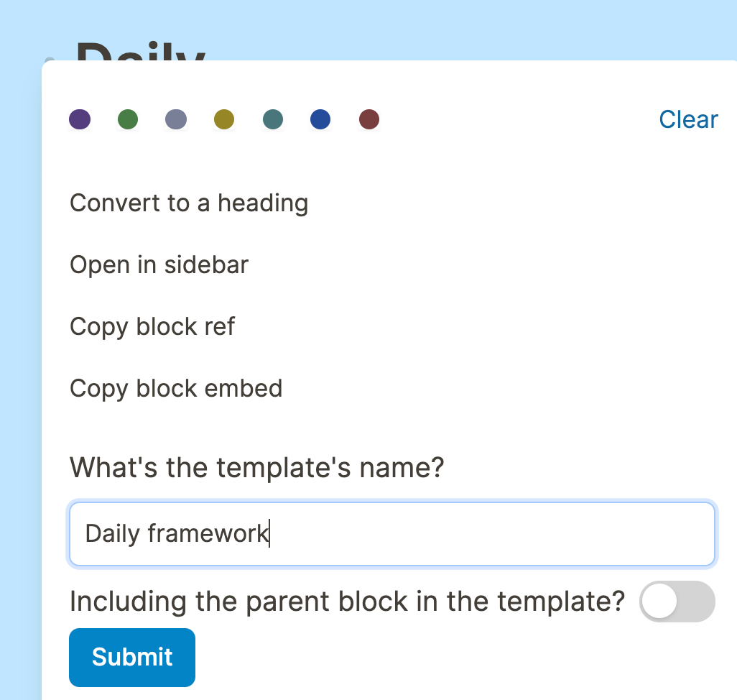Click the Daily page title behind the menu

[x=141, y=51]
